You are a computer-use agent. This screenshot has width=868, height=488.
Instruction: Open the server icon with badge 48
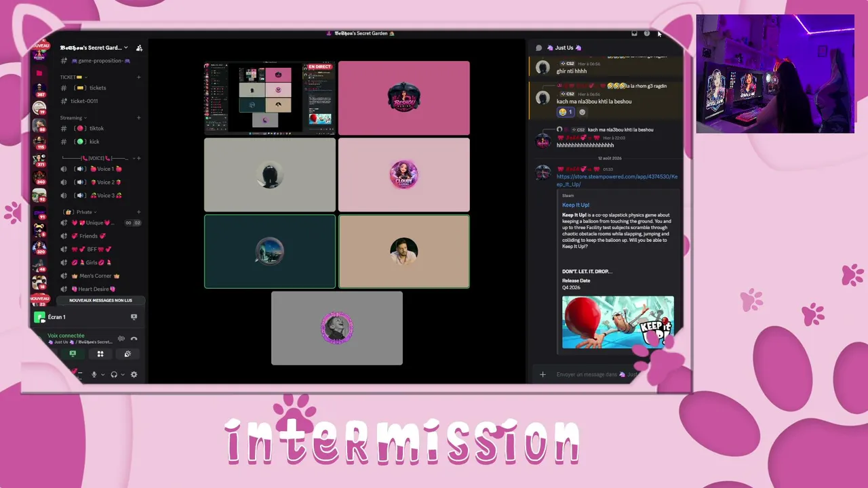click(x=39, y=265)
